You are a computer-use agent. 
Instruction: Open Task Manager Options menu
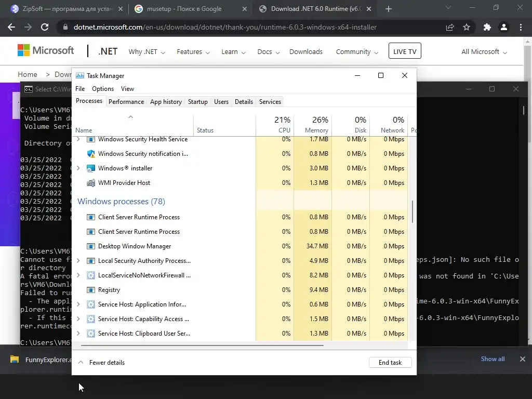[103, 89]
